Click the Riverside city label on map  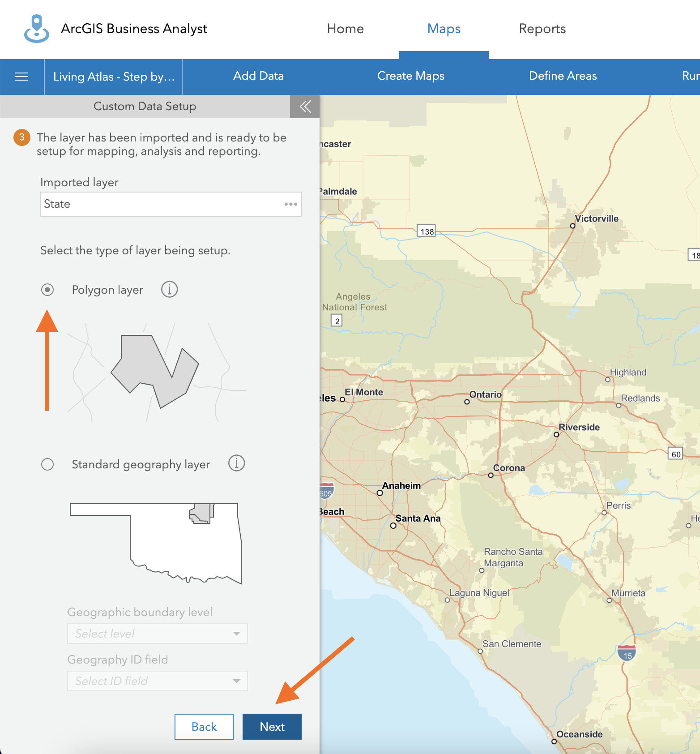tap(579, 427)
